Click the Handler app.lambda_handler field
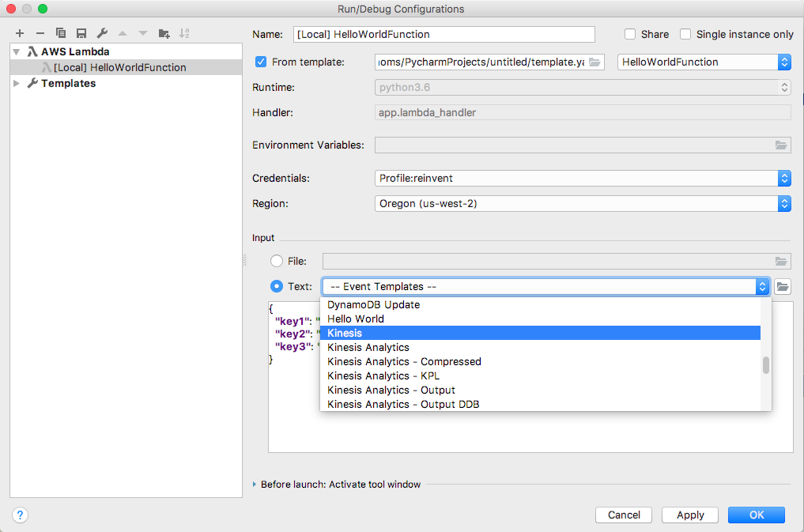This screenshot has height=532, width=804. click(583, 113)
